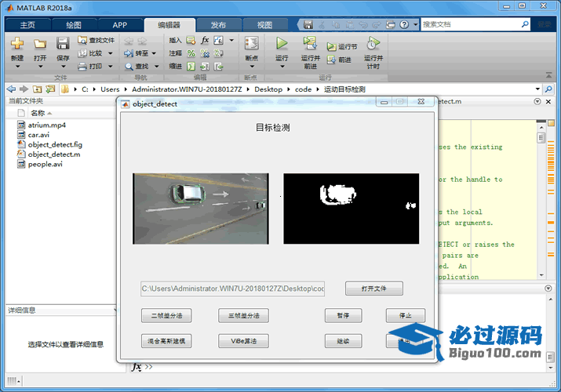Click the 混合高斯建模 button
The width and height of the screenshot is (561, 392).
pos(166,341)
